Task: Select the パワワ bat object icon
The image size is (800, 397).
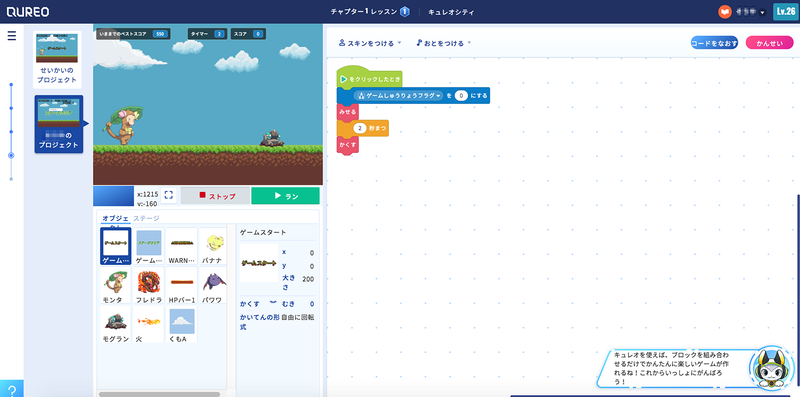Action: [x=212, y=286]
